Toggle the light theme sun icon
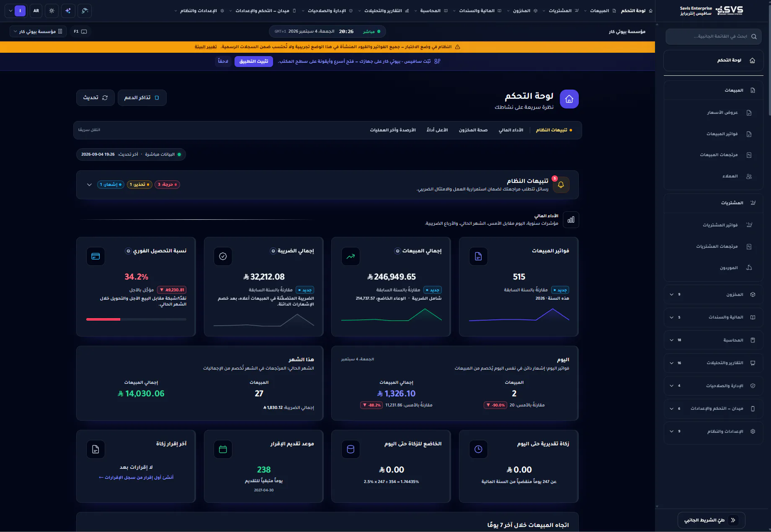The width and height of the screenshot is (771, 532). tap(52, 11)
